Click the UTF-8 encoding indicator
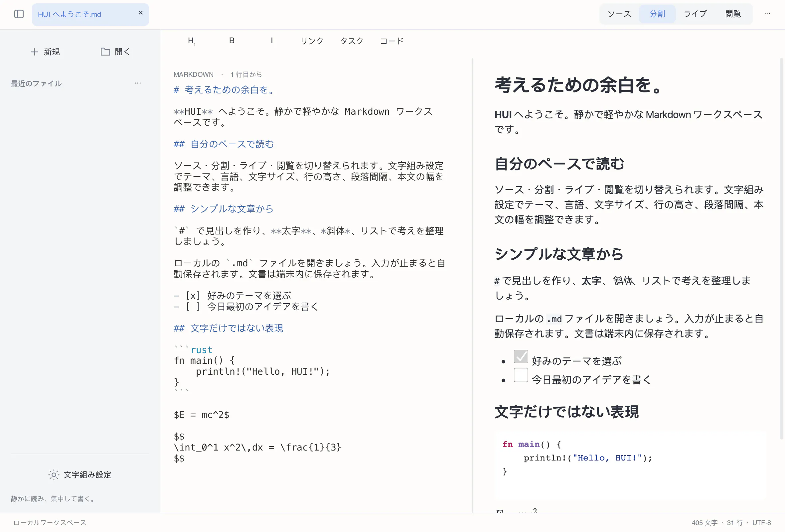Image resolution: width=785 pixels, height=532 pixels. pyautogui.click(x=761, y=523)
